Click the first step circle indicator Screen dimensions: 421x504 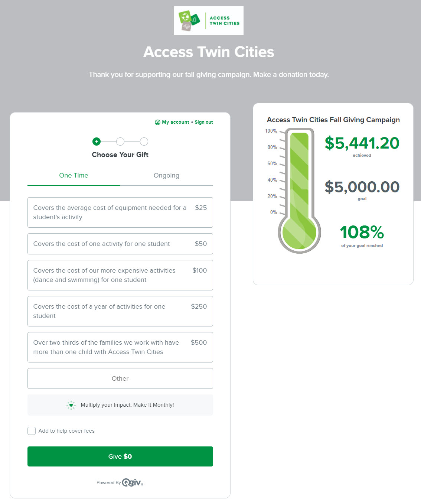click(x=97, y=142)
